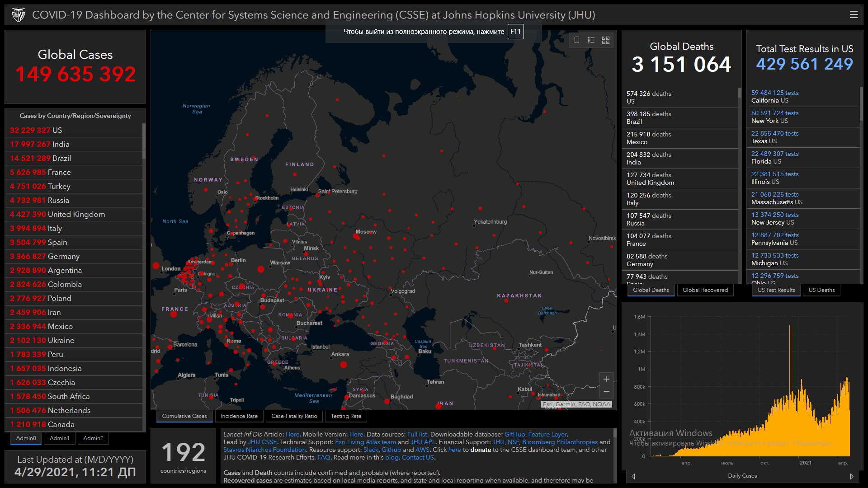Go to previous chart with left arrow
The image size is (868, 488).
click(633, 476)
